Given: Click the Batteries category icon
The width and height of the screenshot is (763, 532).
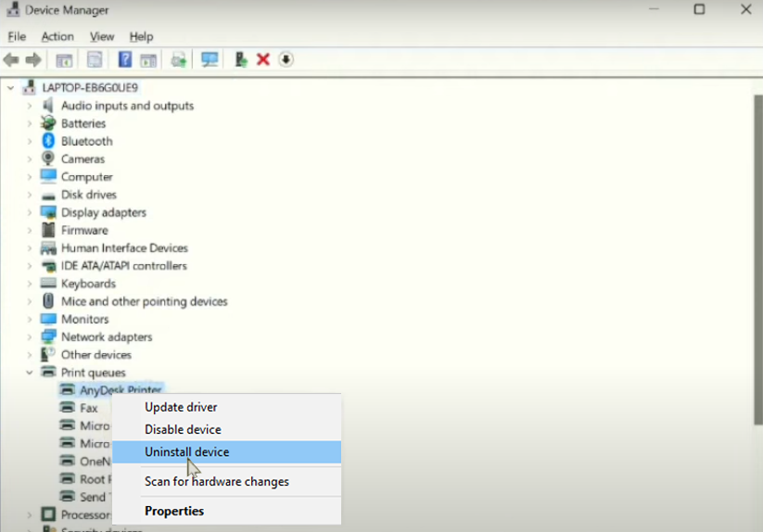Looking at the screenshot, I should (48, 123).
